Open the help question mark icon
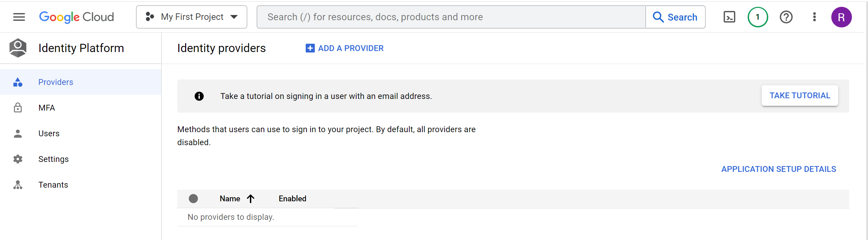The image size is (868, 240). click(786, 17)
